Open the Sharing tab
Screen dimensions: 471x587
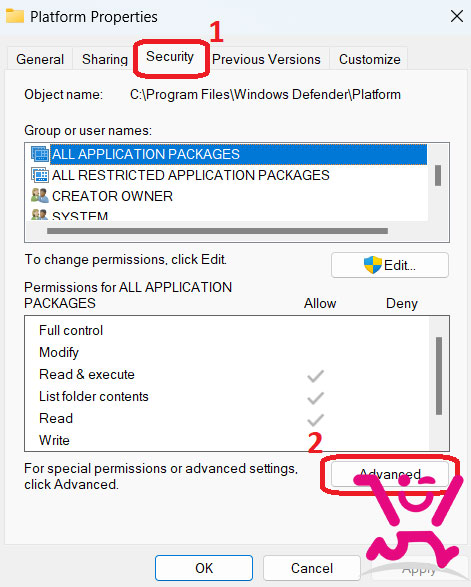click(x=105, y=59)
